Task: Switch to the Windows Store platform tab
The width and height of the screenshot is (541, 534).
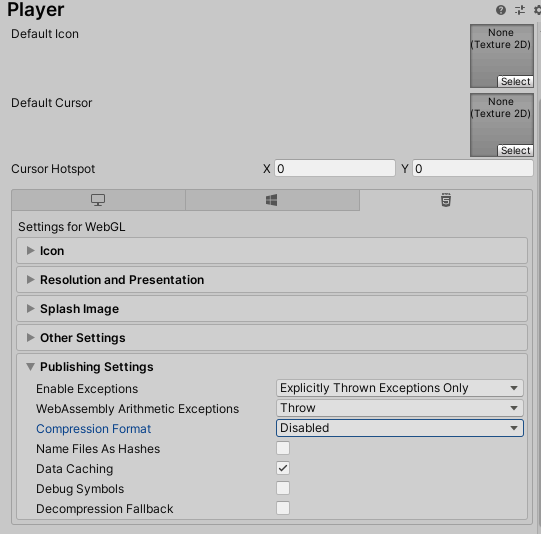Action: tap(272, 200)
